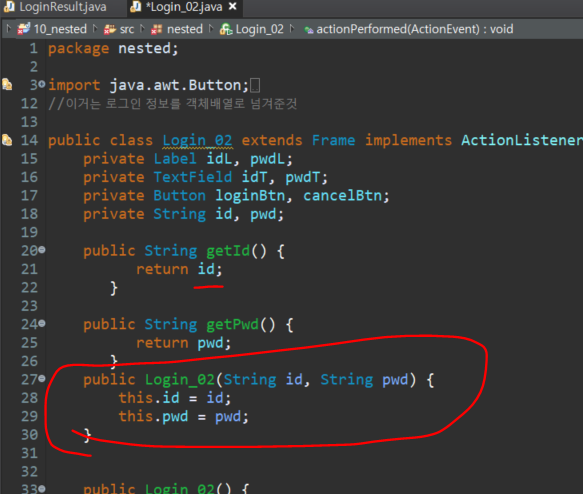The image size is (583, 494).
Task: Click the warning marker on line 14
Action: coord(7,140)
